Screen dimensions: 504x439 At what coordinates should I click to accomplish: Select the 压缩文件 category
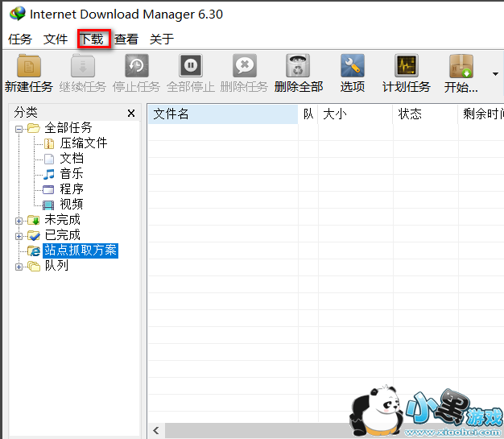[x=84, y=143]
